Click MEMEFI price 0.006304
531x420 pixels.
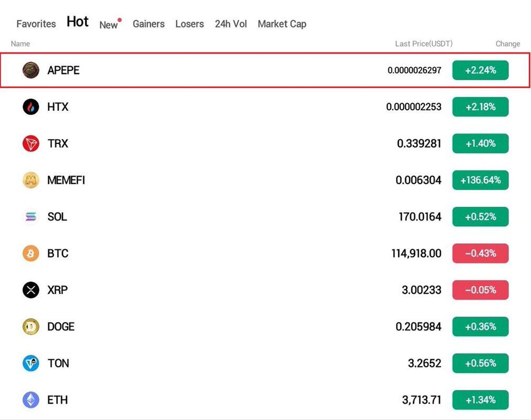pos(419,180)
